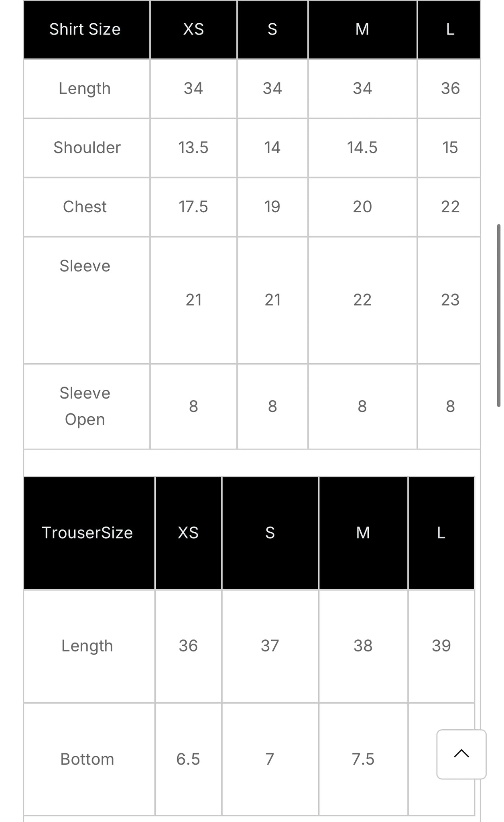Image resolution: width=504 pixels, height=822 pixels.
Task: Click the TrouserSize header cell
Action: (87, 533)
